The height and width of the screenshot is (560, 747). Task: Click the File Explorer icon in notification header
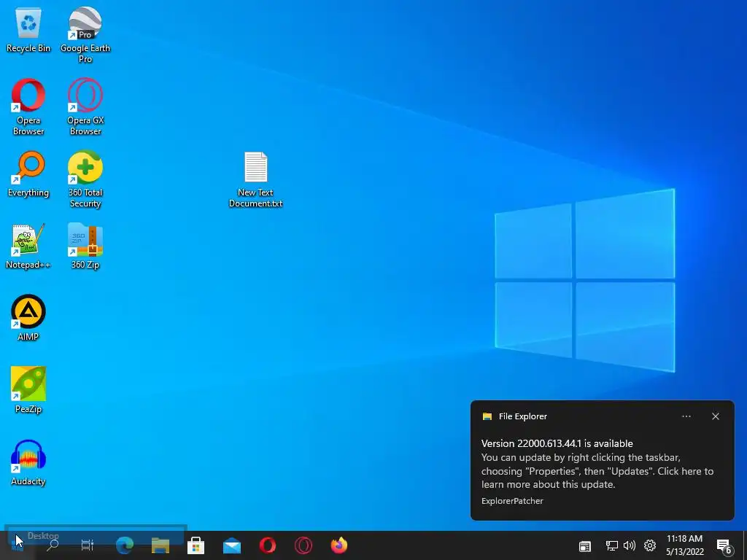pos(487,416)
